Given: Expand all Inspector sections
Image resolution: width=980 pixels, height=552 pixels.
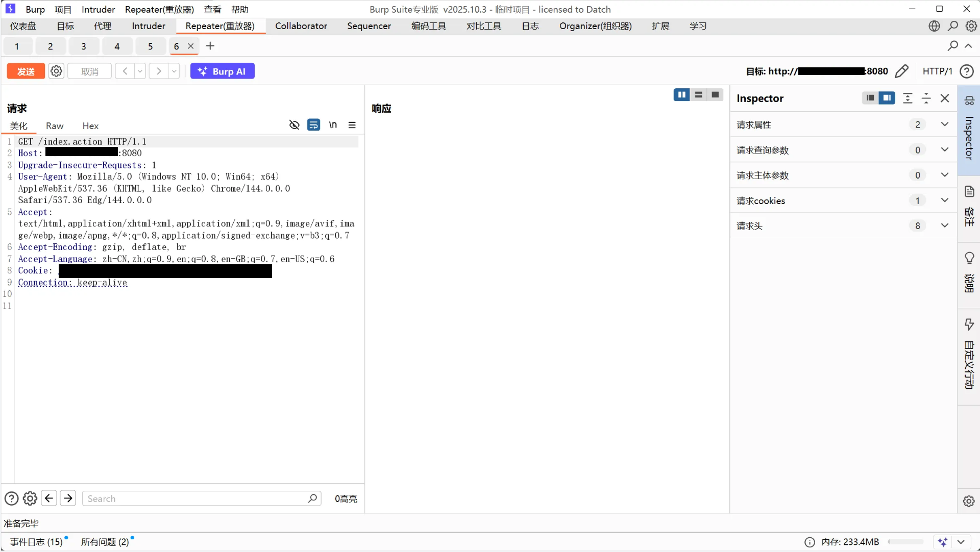Looking at the screenshot, I should tap(908, 98).
